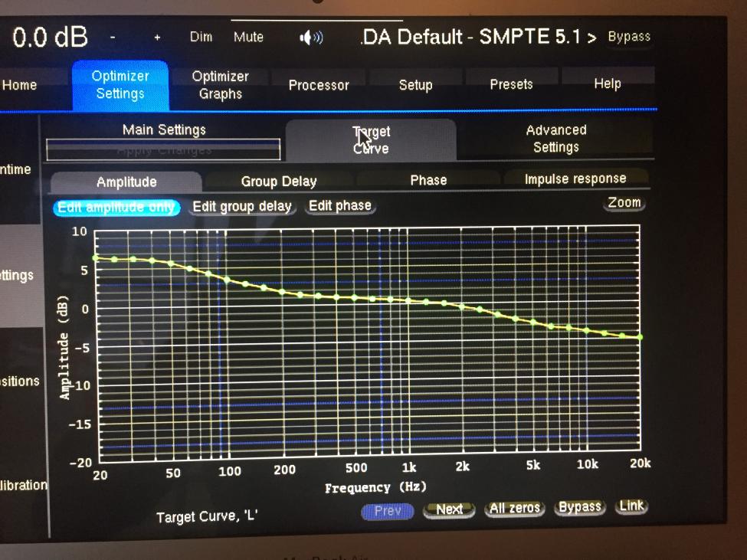
Task: Click the All zeros button
Action: [x=515, y=508]
